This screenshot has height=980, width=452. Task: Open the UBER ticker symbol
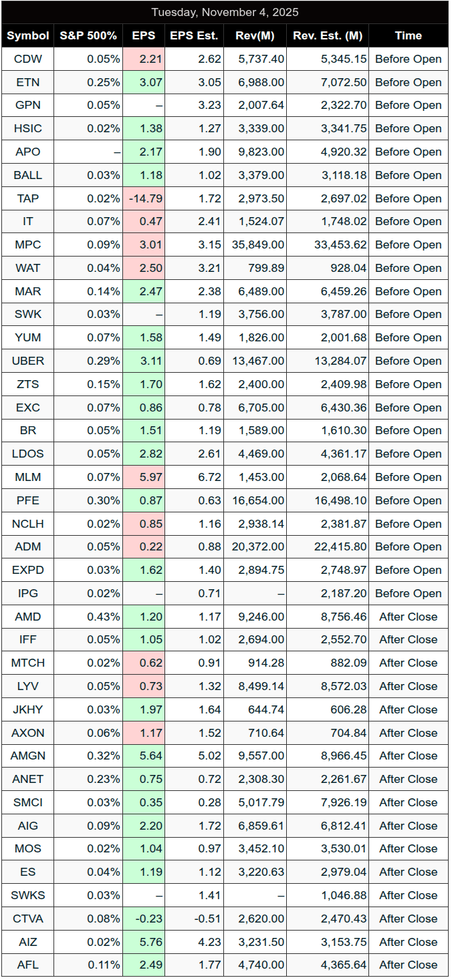28,361
